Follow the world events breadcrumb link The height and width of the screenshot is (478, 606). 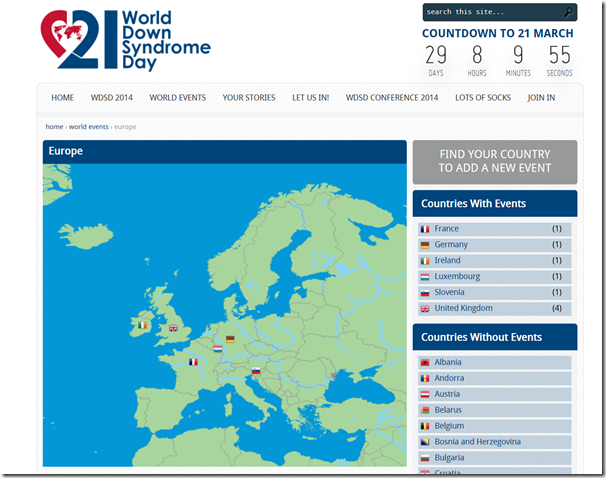(x=89, y=127)
